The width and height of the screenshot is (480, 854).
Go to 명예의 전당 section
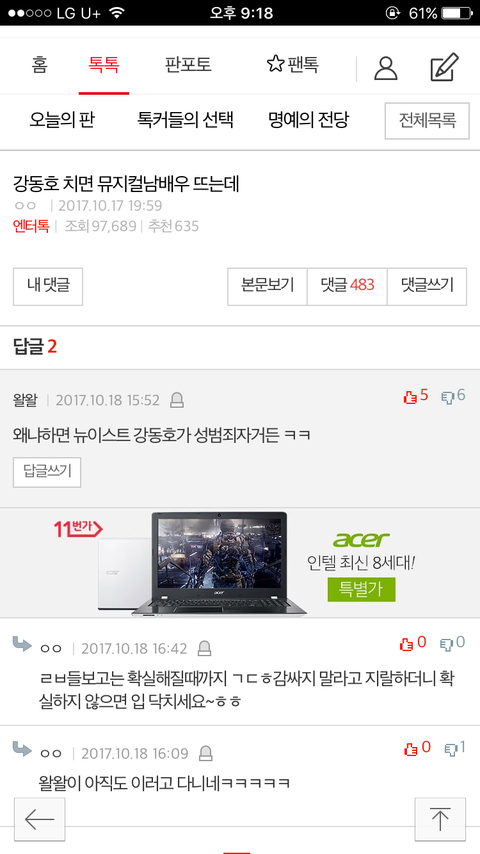pos(308,120)
